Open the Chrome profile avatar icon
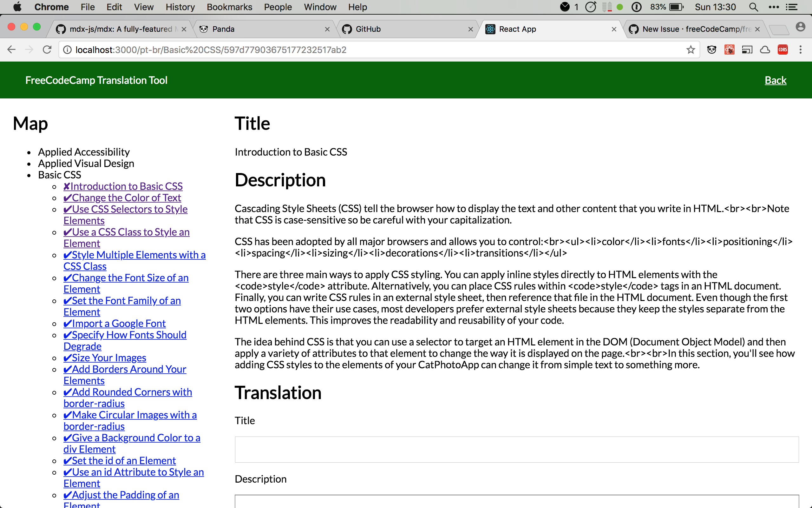812x508 pixels. [x=801, y=27]
